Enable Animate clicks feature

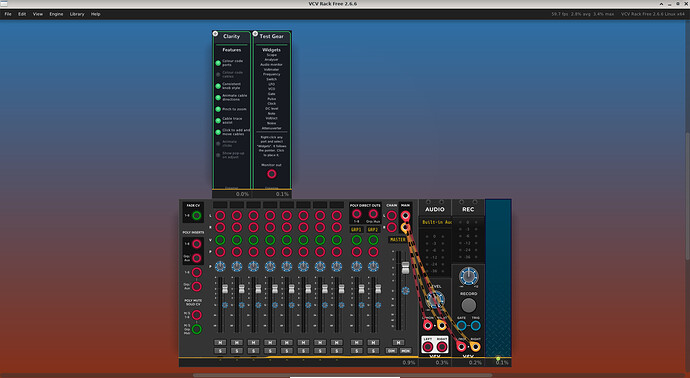[218, 143]
